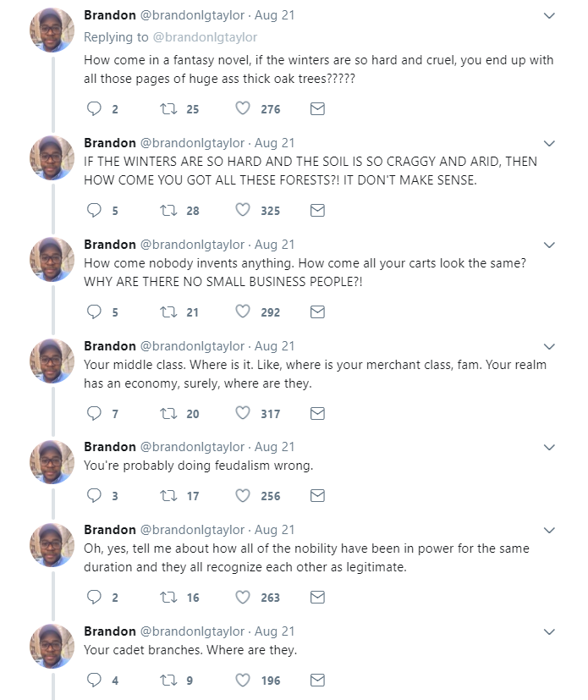Screen dimensions: 588x700
Task: Reply to the oak trees tweet
Action: [95, 109]
